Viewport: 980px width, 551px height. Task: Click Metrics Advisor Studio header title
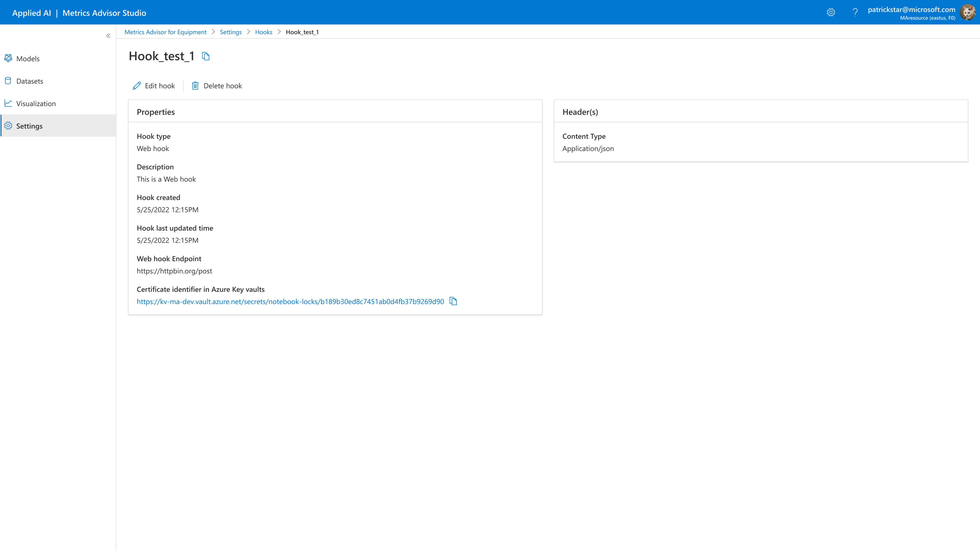tap(104, 13)
